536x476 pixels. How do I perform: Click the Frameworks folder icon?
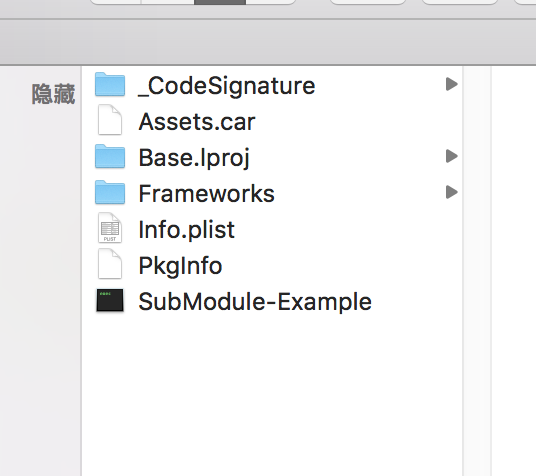point(110,192)
